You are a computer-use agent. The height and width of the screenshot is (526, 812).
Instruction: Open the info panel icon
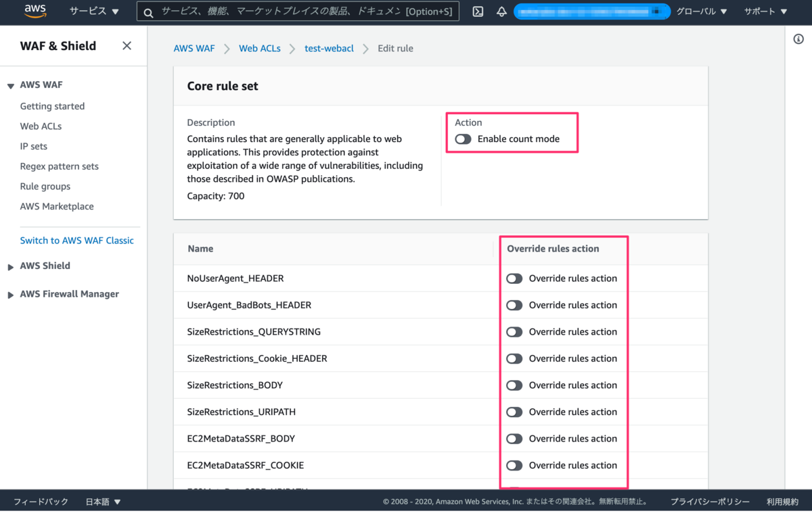[x=798, y=39]
